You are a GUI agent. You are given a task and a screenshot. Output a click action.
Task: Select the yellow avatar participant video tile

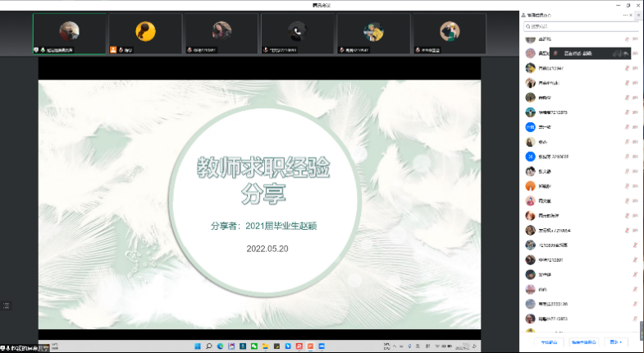[145, 34]
